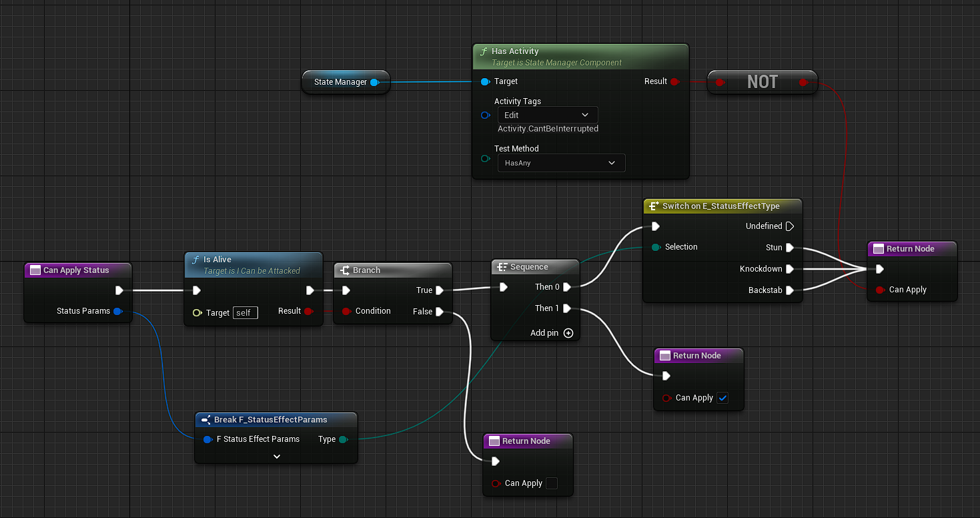This screenshot has width=980, height=518.
Task: Click the Break struct Type output pin
Action: (343, 439)
